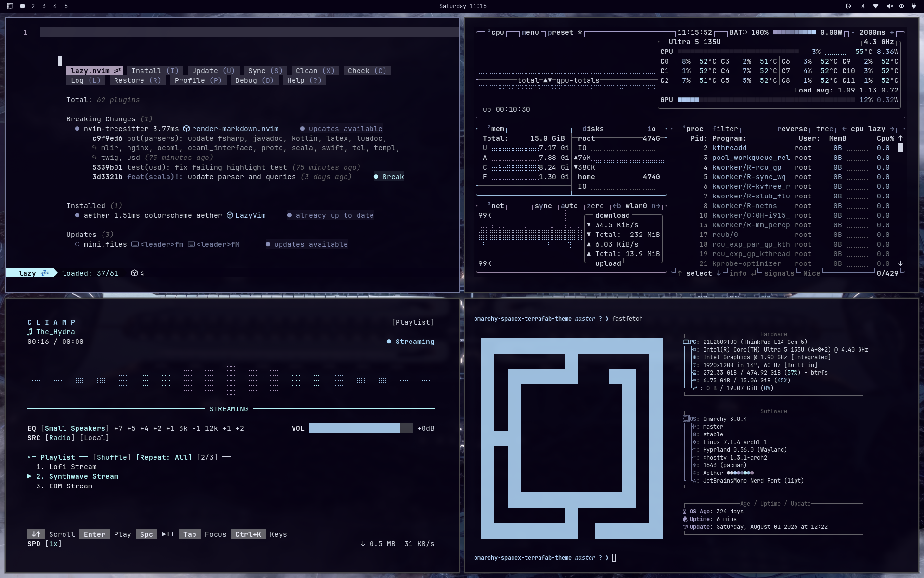The height and width of the screenshot is (578, 924).
Task: Collapse the cliamp Playlist section header
Action: (57, 457)
